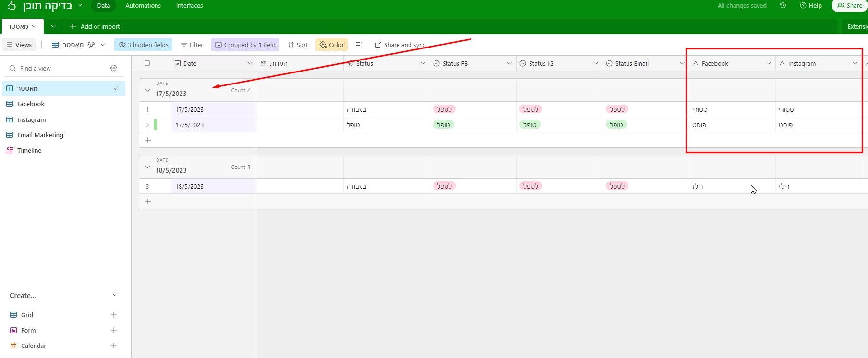Open the base name dropdown chevron

[x=80, y=6]
